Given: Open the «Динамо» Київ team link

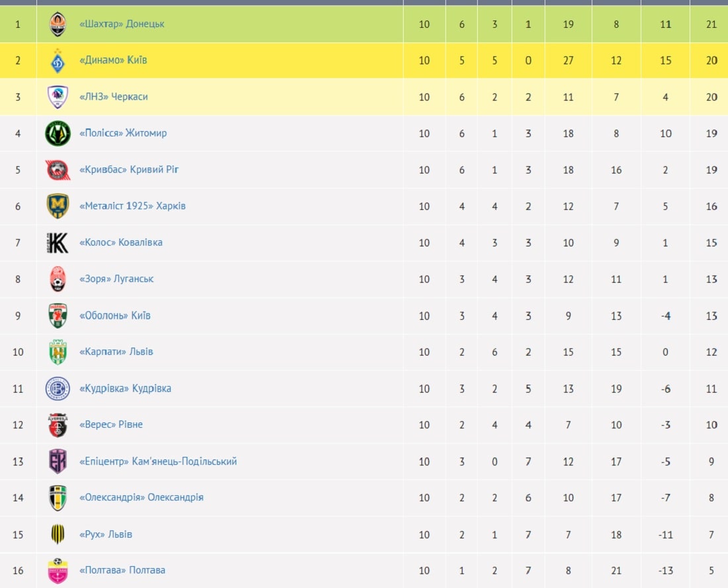Looking at the screenshot, I should coord(113,60).
